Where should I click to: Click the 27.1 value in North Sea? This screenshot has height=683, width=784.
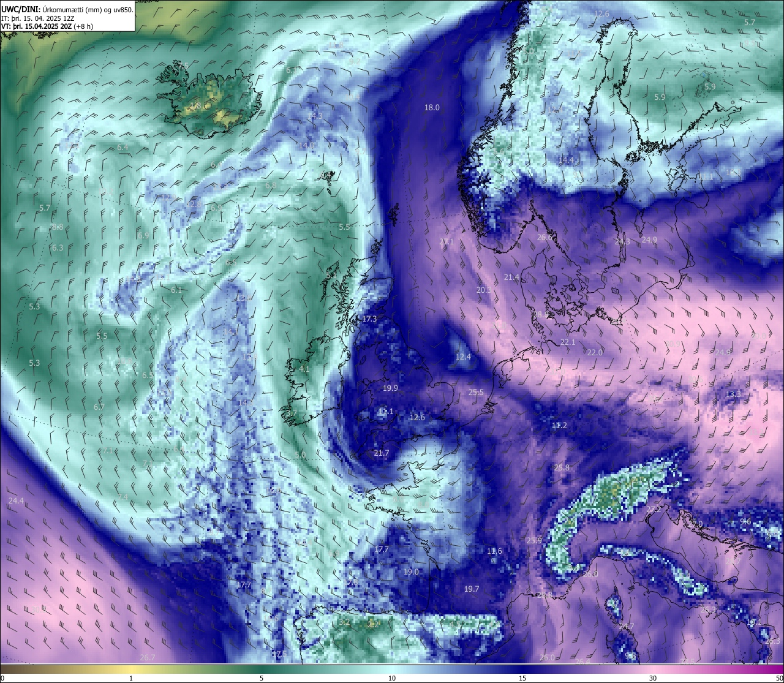[447, 242]
